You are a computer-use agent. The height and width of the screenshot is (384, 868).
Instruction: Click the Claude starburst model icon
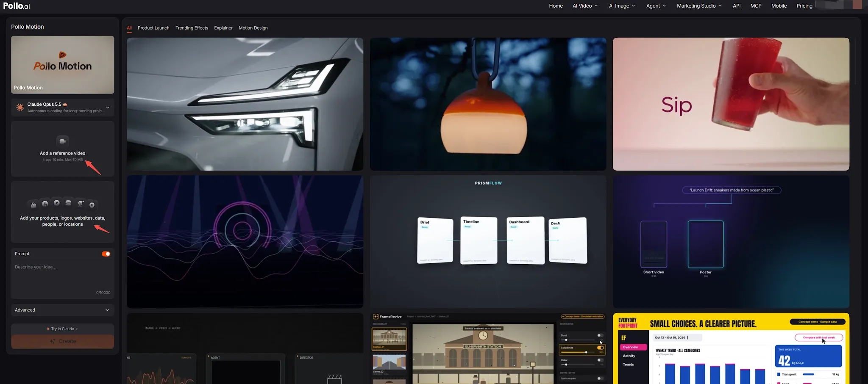pyautogui.click(x=20, y=108)
